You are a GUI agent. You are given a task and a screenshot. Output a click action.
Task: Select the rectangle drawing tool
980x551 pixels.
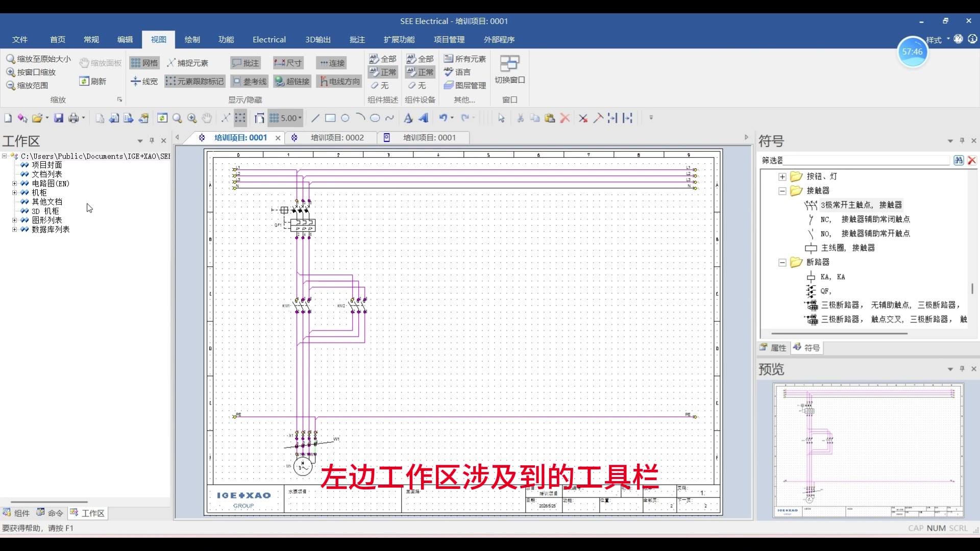pyautogui.click(x=330, y=118)
